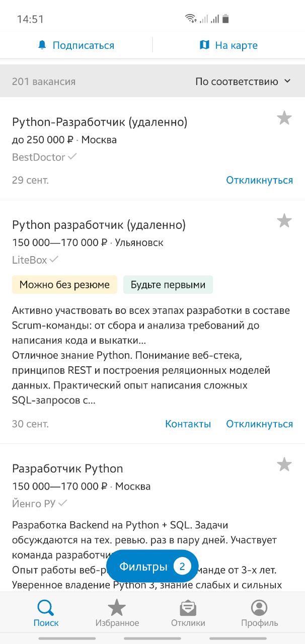Tap the filter count badge showing 2

(x=182, y=567)
